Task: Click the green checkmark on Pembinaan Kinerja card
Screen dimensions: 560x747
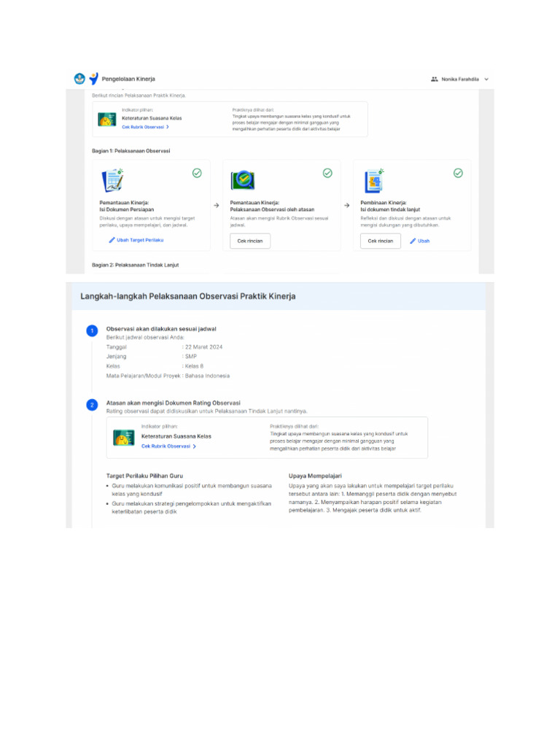Action: coord(458,173)
